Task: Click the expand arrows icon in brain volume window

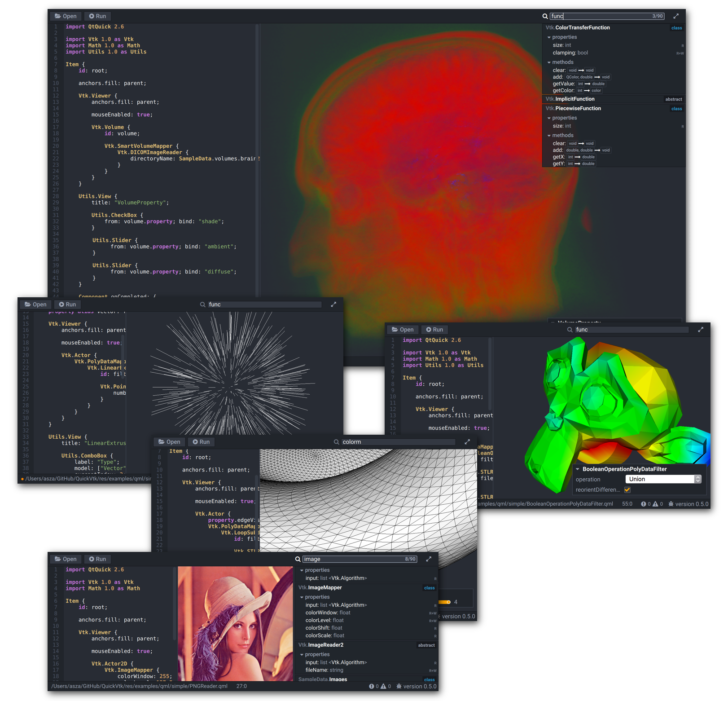Action: pos(676,16)
